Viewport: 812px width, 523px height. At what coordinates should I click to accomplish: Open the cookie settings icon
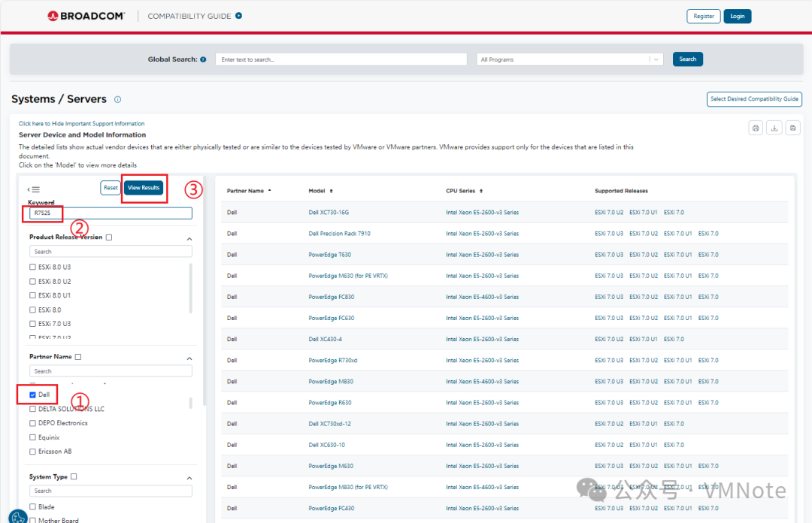[x=17, y=516]
